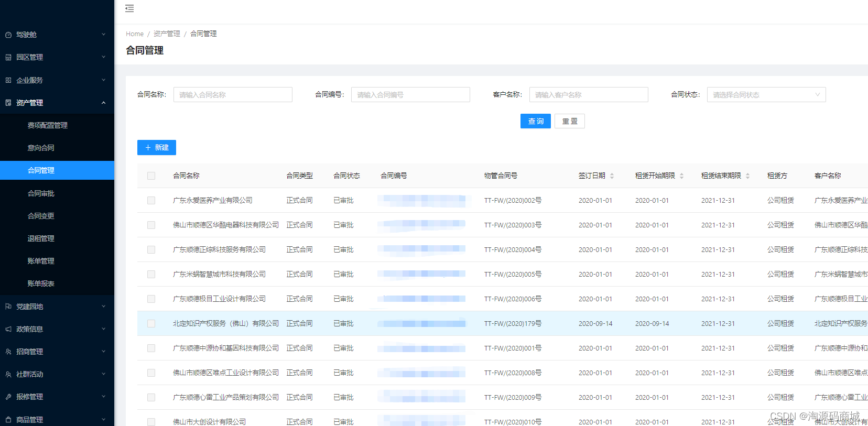This screenshot has width=868, height=426.
Task: Focus the 客户名称 input field
Action: [589, 95]
